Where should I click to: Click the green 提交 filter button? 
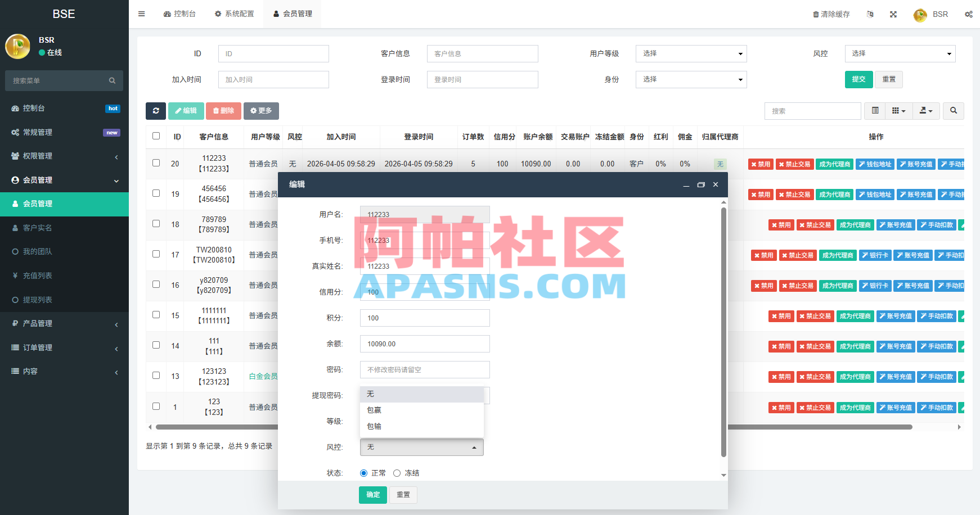point(858,79)
